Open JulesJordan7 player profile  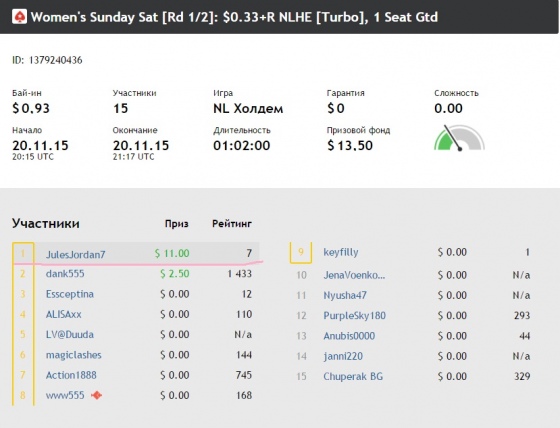pyautogui.click(x=75, y=254)
